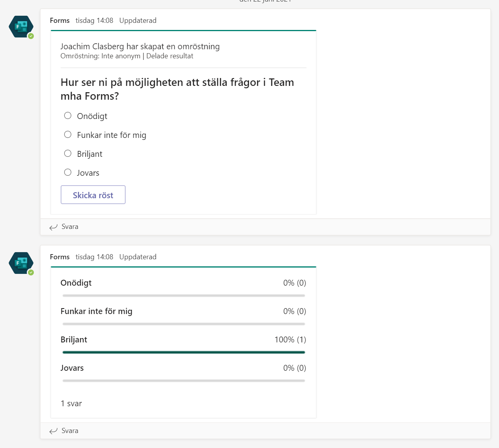Click Svara under the poll question

(70, 227)
